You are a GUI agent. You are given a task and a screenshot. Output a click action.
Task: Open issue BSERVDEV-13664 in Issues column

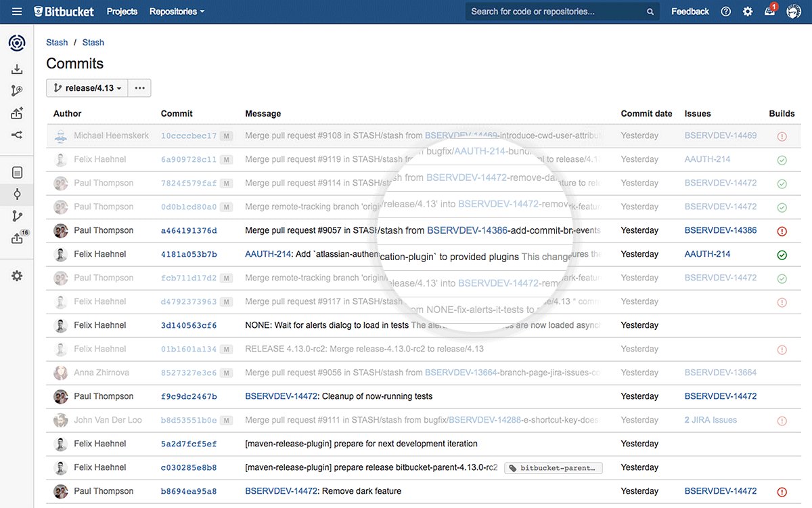click(x=721, y=373)
